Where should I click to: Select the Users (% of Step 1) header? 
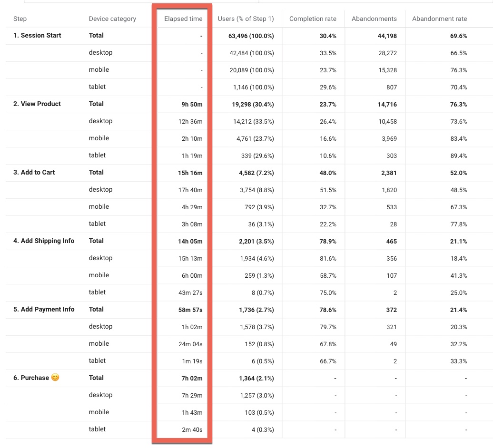(x=246, y=19)
